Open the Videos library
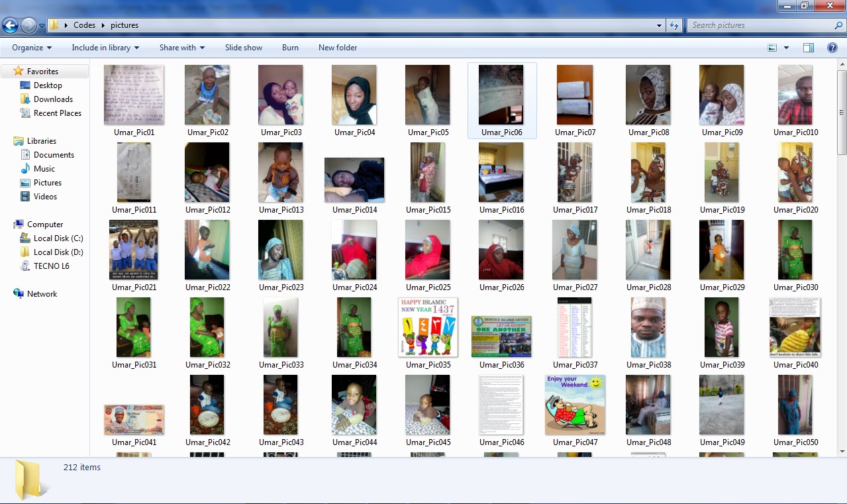This screenshot has width=847, height=504. [38, 197]
